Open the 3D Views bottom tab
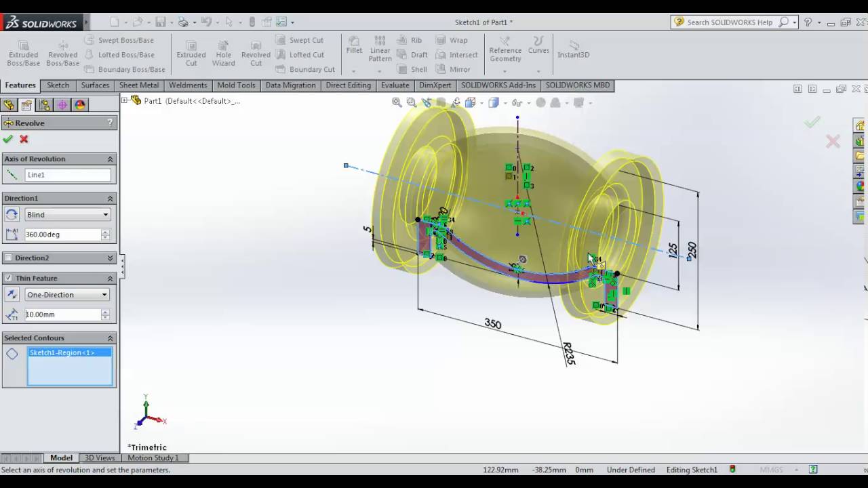Screen dimensions: 868x488 click(100, 458)
